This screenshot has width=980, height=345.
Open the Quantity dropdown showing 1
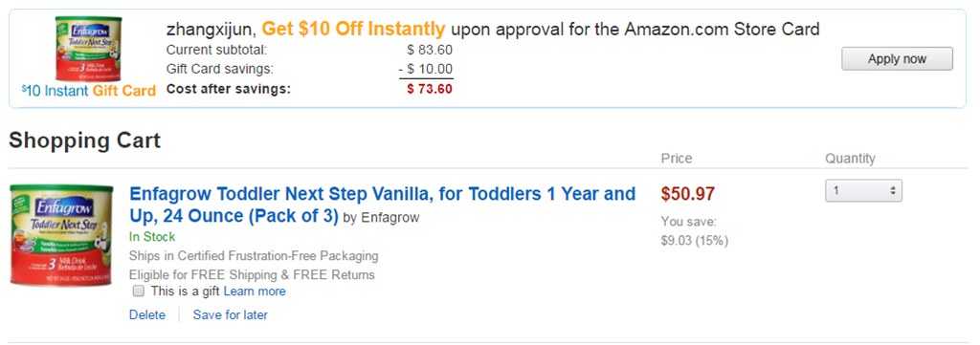[x=864, y=191]
